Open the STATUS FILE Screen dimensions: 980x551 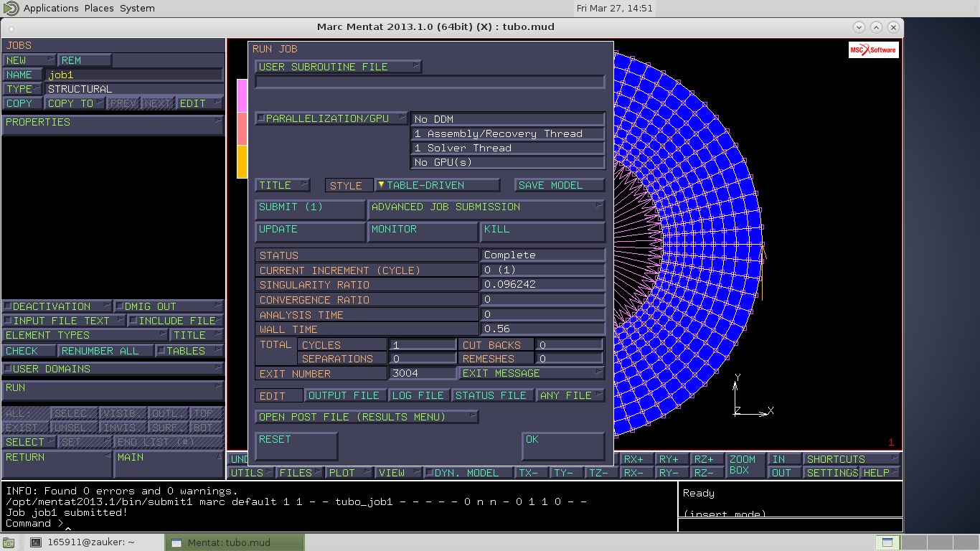493,395
